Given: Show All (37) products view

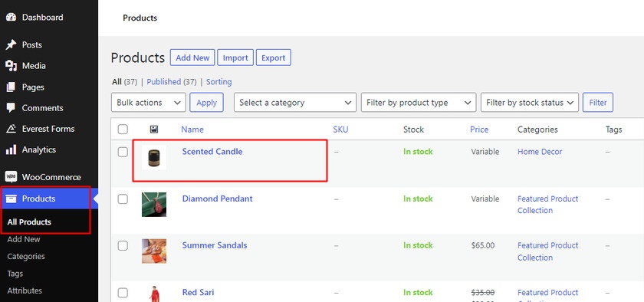Looking at the screenshot, I should 124,82.
